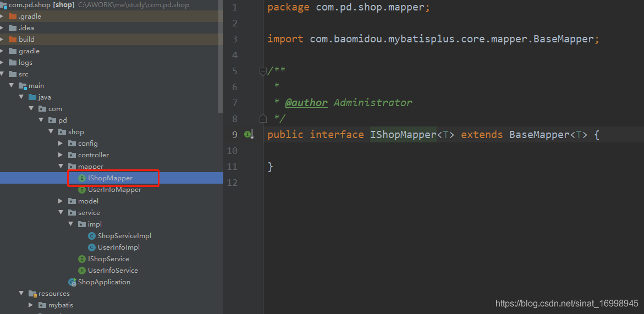Select the controller package label
The image size is (644, 314).
coord(93,155)
